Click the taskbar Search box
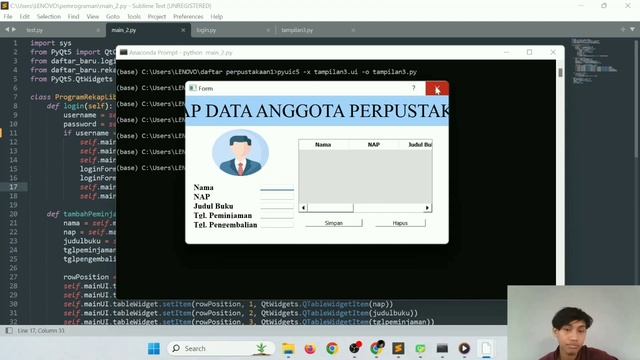The width and height of the screenshot is (640, 360). (x=221, y=348)
